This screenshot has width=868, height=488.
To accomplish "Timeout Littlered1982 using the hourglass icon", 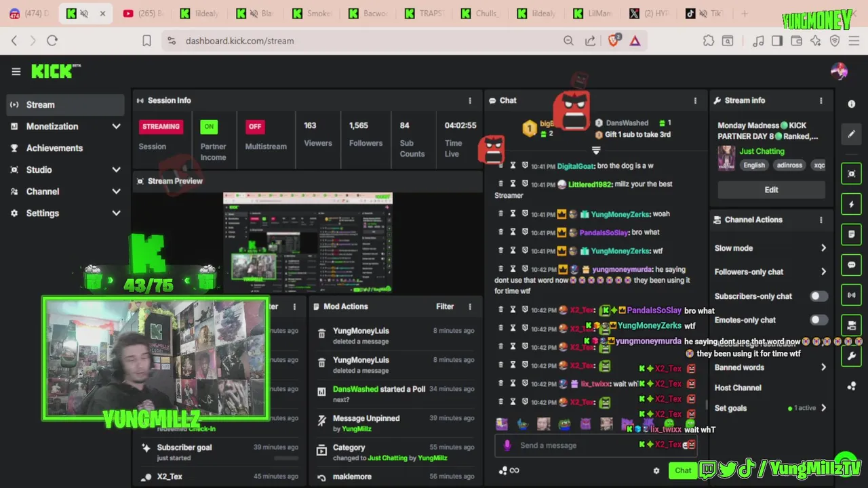I will click(x=513, y=184).
